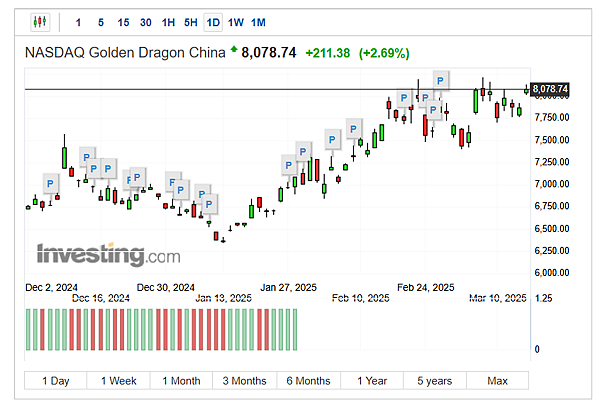Set chart range to 1 Day
The height and width of the screenshot is (415, 600).
coord(56,381)
